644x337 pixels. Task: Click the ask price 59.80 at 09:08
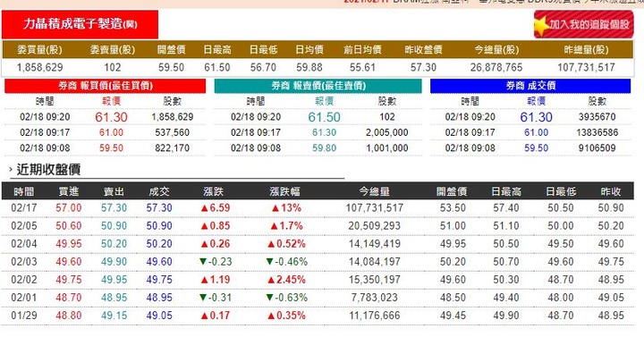tap(324, 147)
